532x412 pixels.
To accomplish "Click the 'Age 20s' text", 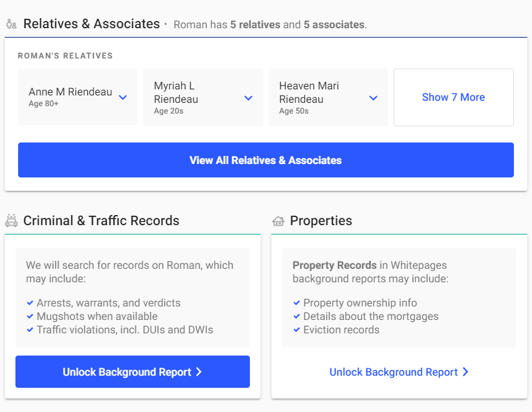I will click(x=169, y=111).
